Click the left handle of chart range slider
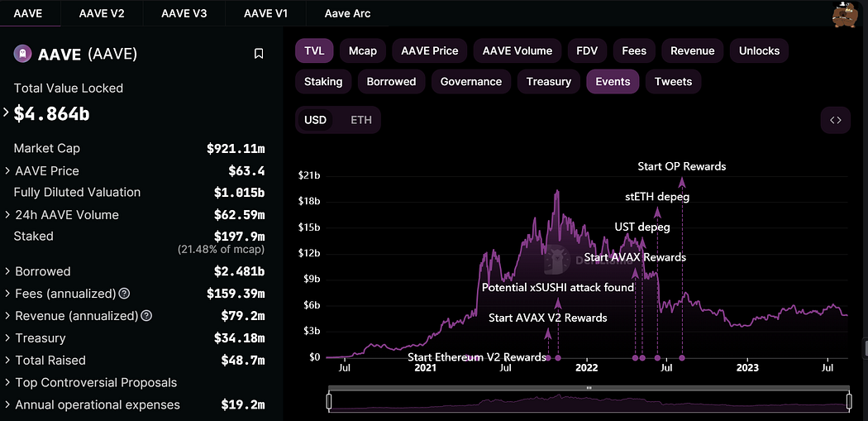868x421 pixels. (329, 402)
